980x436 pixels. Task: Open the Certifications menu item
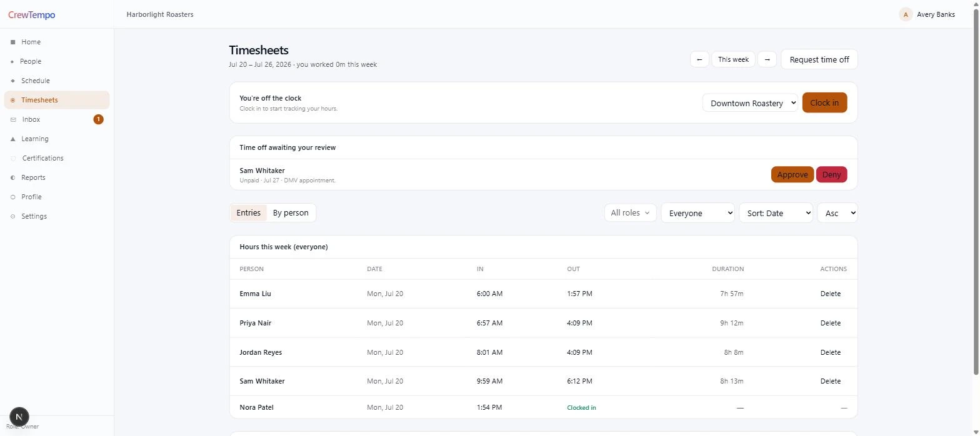click(57, 158)
